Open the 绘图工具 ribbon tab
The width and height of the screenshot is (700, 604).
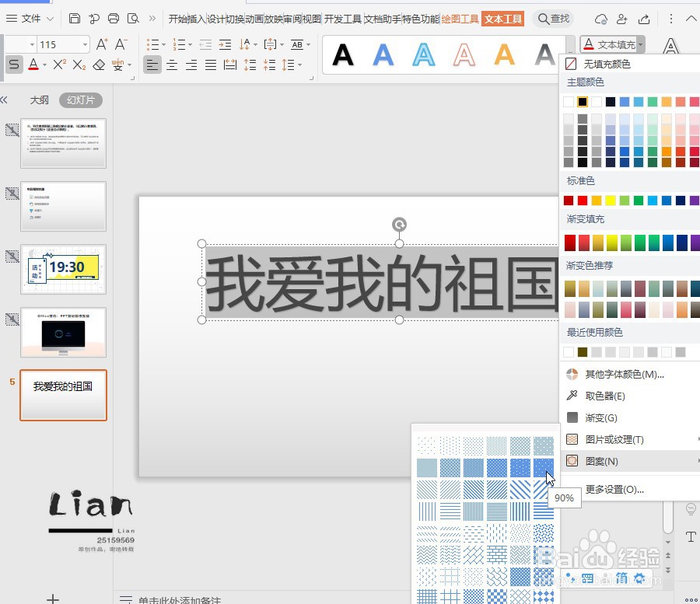(x=460, y=19)
